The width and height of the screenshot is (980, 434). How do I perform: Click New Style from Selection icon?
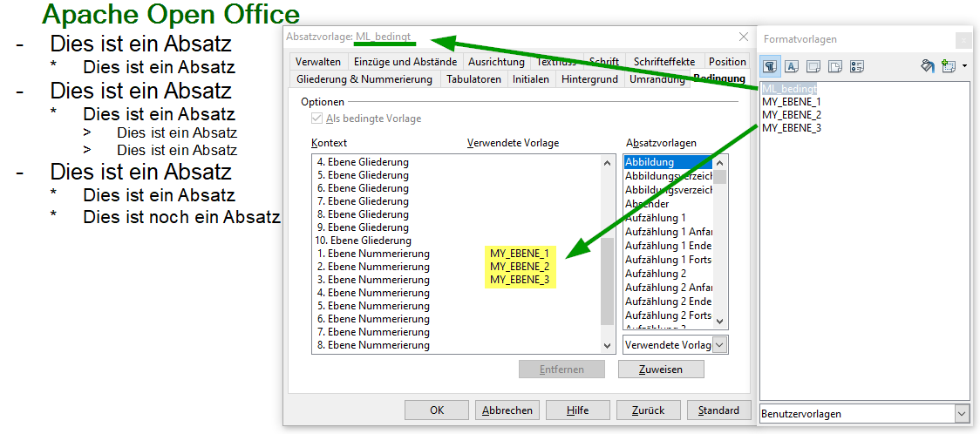click(x=949, y=65)
